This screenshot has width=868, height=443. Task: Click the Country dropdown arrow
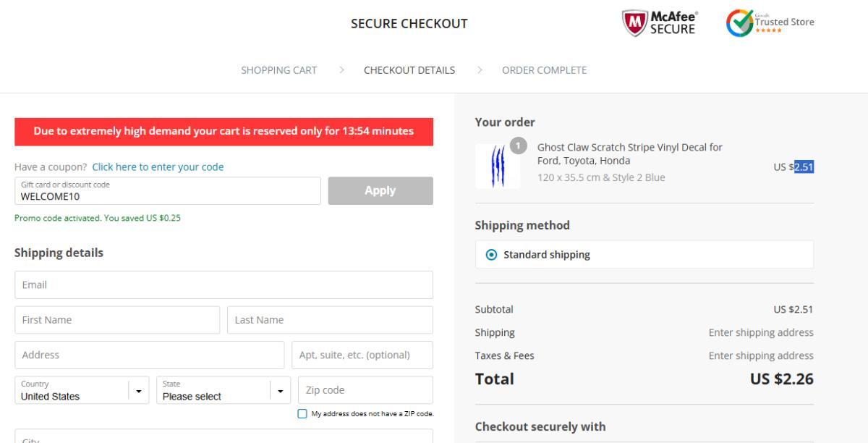tap(139, 390)
